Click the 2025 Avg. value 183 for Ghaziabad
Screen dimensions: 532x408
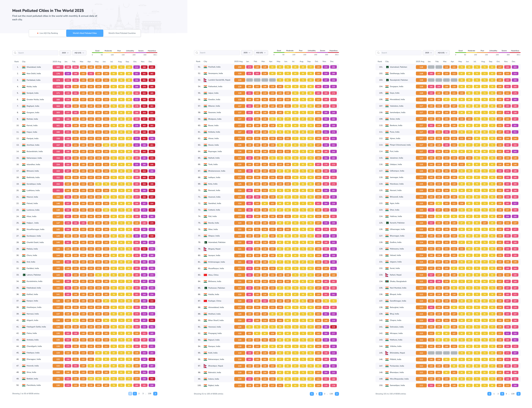tap(58, 67)
